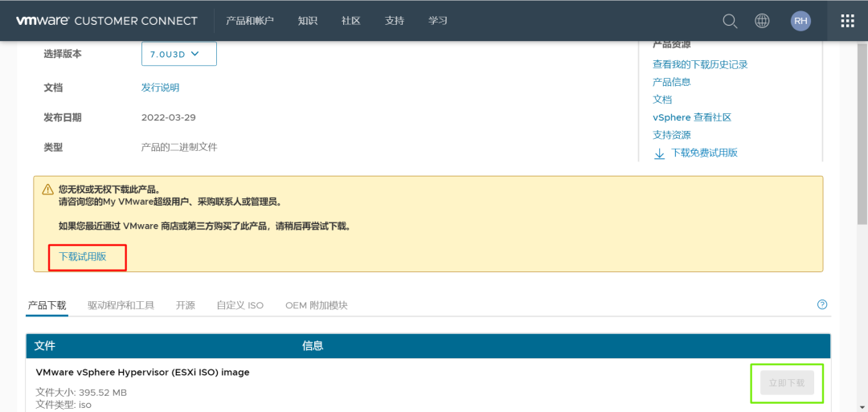This screenshot has height=412, width=868.
Task: Open the globe language selector icon
Action: (762, 21)
